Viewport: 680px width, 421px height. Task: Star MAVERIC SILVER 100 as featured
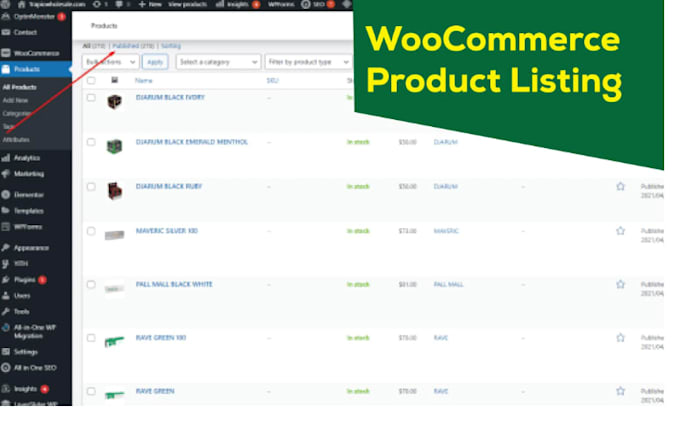(x=620, y=231)
